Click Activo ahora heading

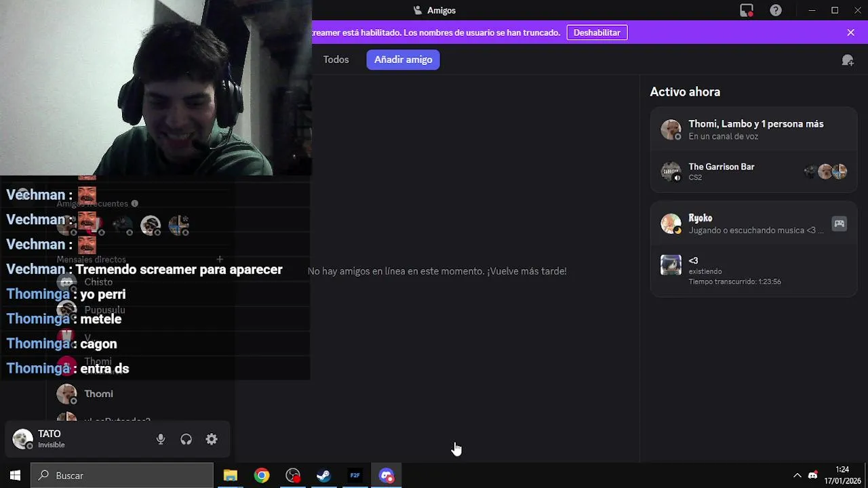685,92
